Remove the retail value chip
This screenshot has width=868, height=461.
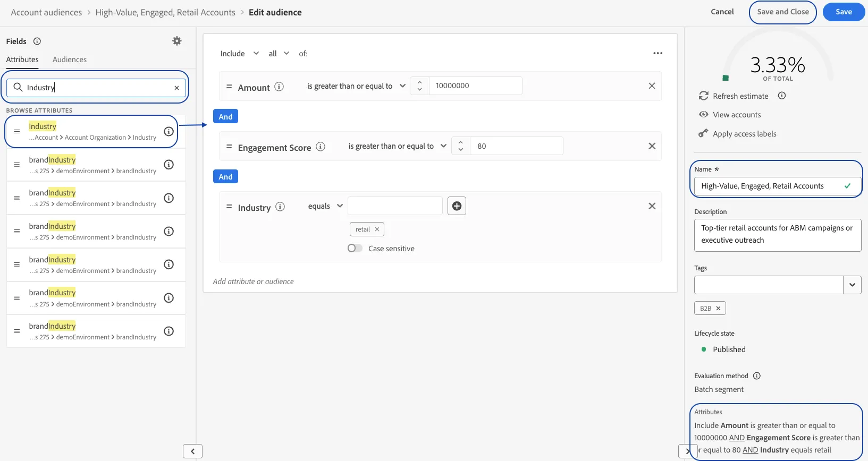click(x=377, y=229)
